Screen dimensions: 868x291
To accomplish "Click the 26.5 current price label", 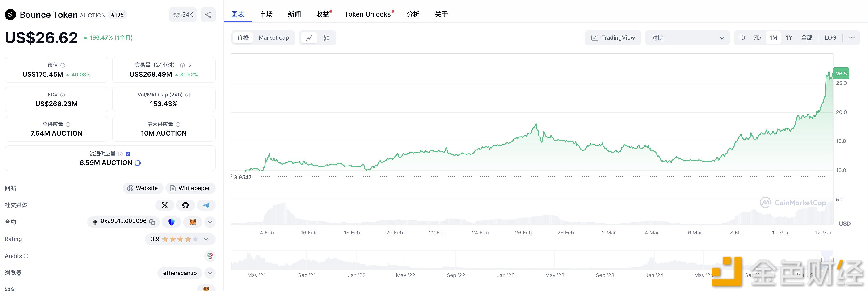I will (x=841, y=73).
